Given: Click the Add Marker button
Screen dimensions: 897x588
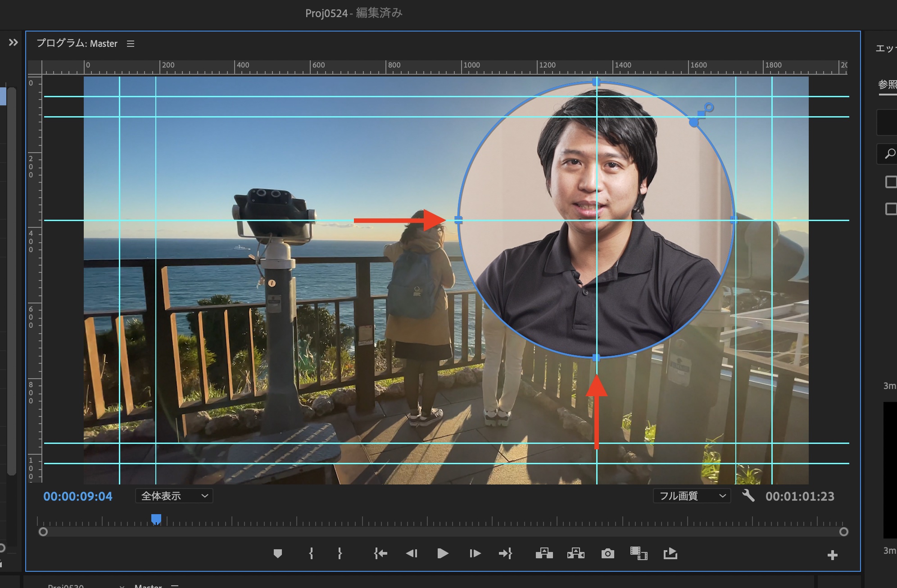Looking at the screenshot, I should (x=278, y=553).
